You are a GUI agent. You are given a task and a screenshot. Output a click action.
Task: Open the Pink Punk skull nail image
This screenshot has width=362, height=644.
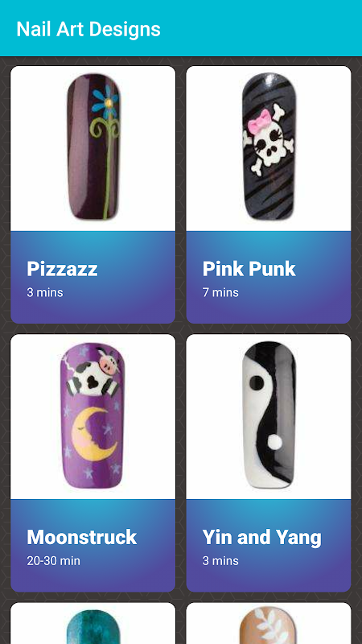pos(269,148)
